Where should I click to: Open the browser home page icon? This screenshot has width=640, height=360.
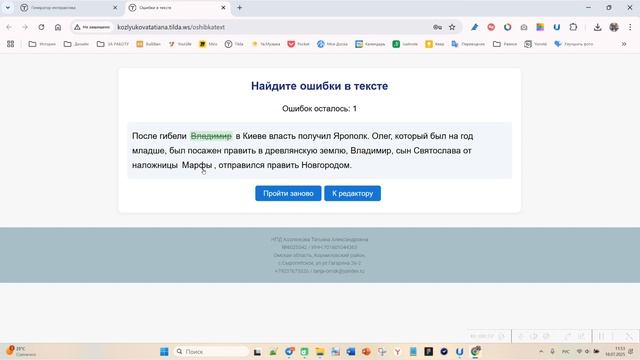point(58,27)
